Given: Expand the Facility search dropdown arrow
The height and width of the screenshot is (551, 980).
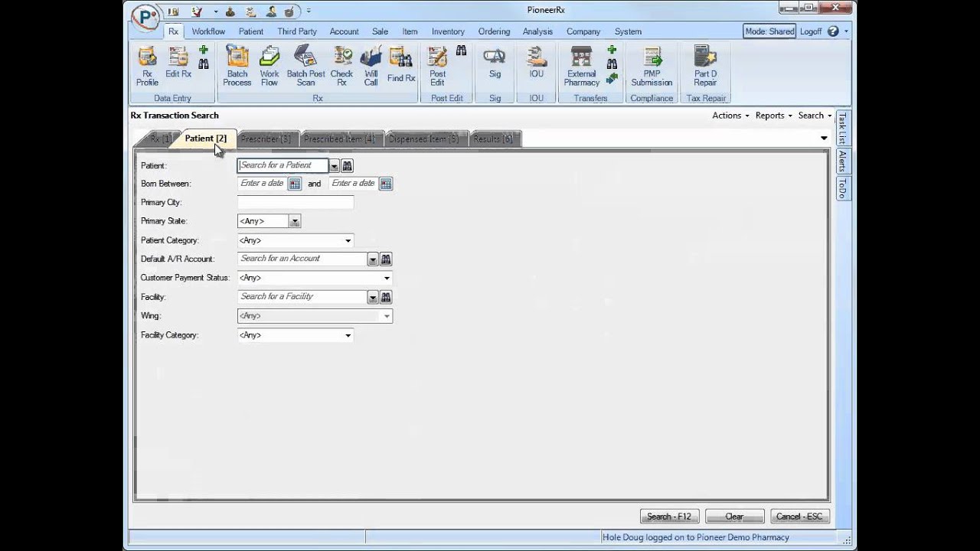Looking at the screenshot, I should (x=373, y=297).
